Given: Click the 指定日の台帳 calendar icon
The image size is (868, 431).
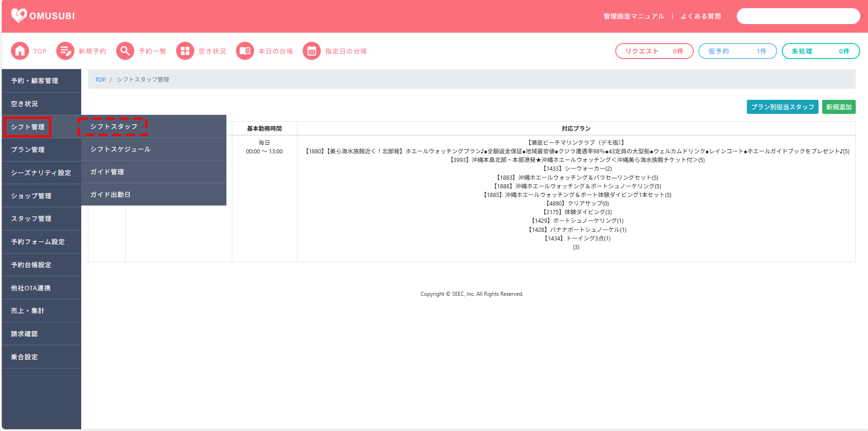Looking at the screenshot, I should [312, 51].
